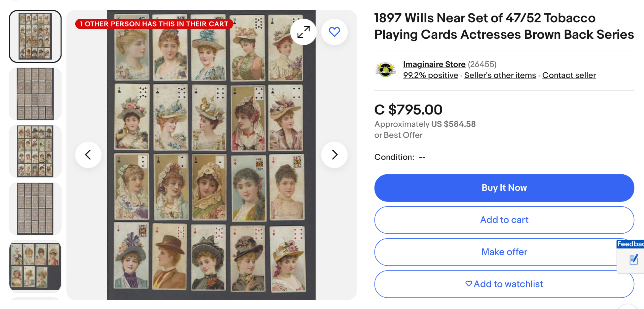The width and height of the screenshot is (644, 309).
Task: View the third thumbnail of card fronts
Action: coord(35,151)
